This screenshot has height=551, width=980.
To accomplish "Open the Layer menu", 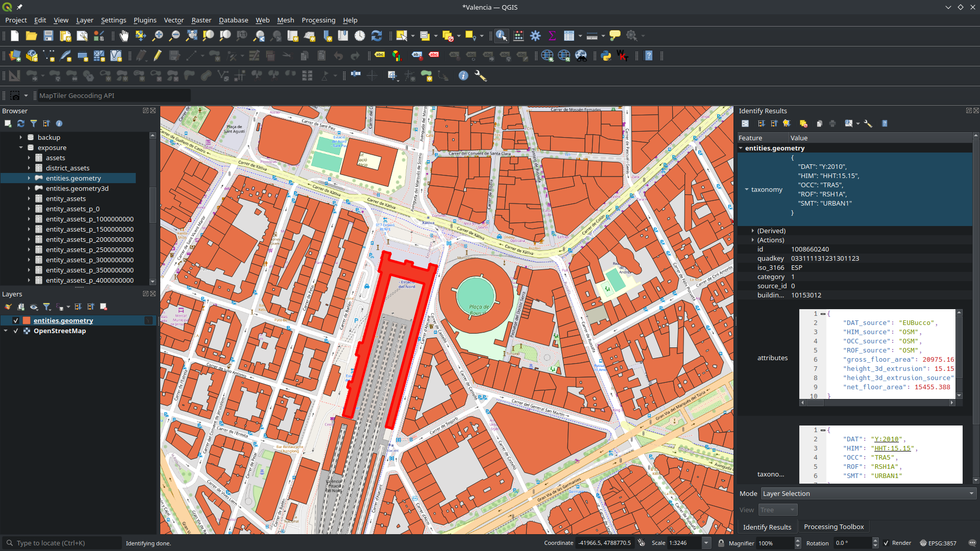I will point(85,20).
